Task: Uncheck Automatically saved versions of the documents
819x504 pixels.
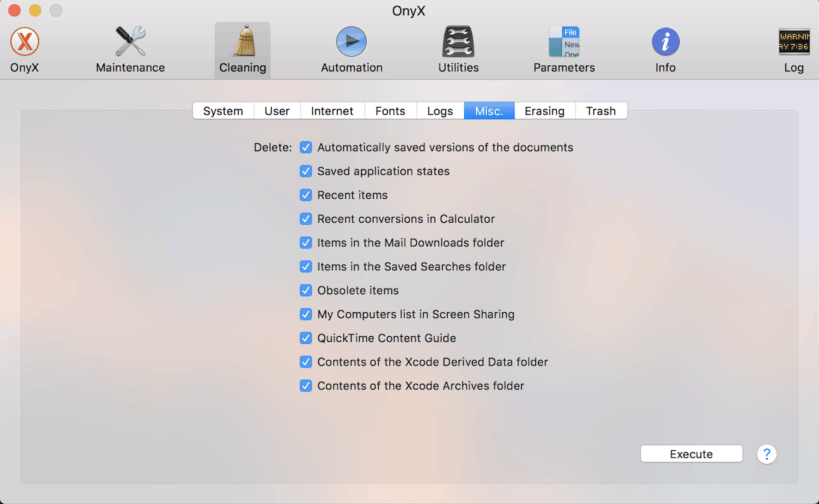Action: pyautogui.click(x=306, y=148)
